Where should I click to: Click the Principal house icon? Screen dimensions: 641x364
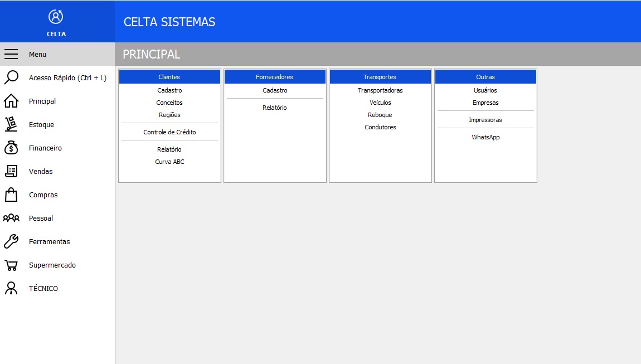click(x=11, y=101)
